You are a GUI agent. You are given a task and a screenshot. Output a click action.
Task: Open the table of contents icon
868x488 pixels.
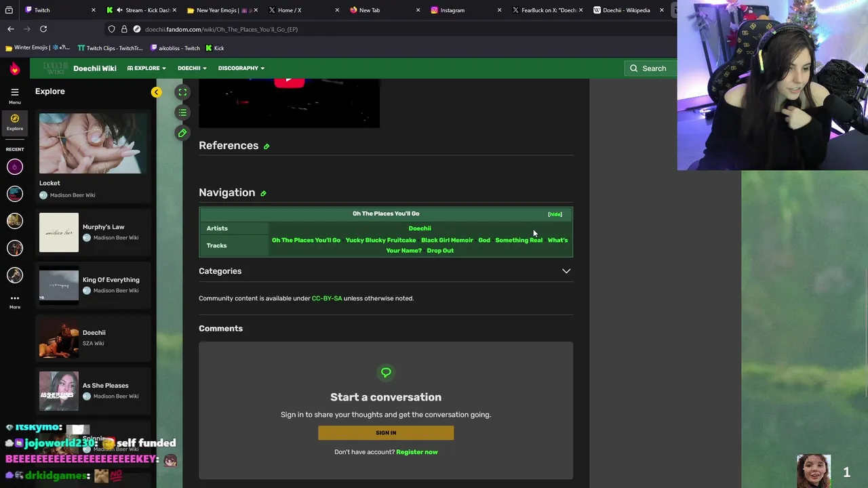point(182,113)
